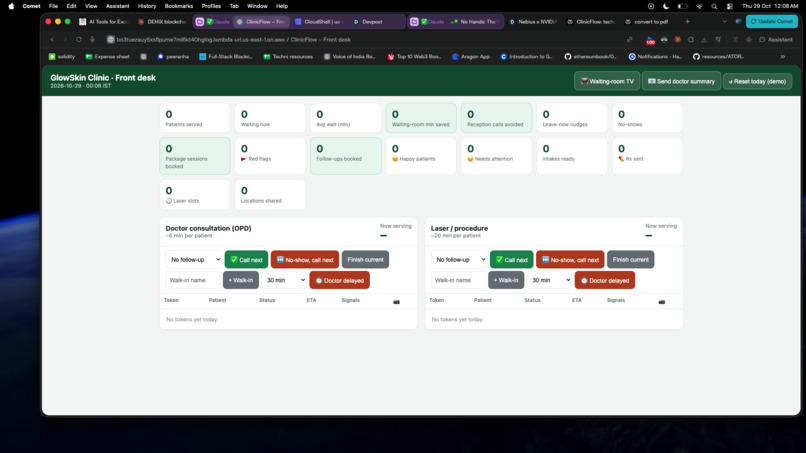The height and width of the screenshot is (453, 806).
Task: Expand the tab list chevron
Action: point(724,22)
